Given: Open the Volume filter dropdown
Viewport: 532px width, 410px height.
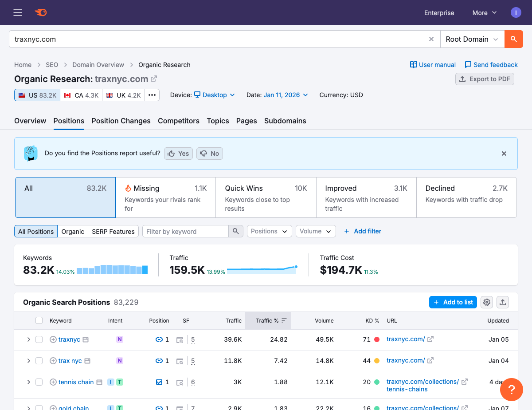Looking at the screenshot, I should pos(316,231).
